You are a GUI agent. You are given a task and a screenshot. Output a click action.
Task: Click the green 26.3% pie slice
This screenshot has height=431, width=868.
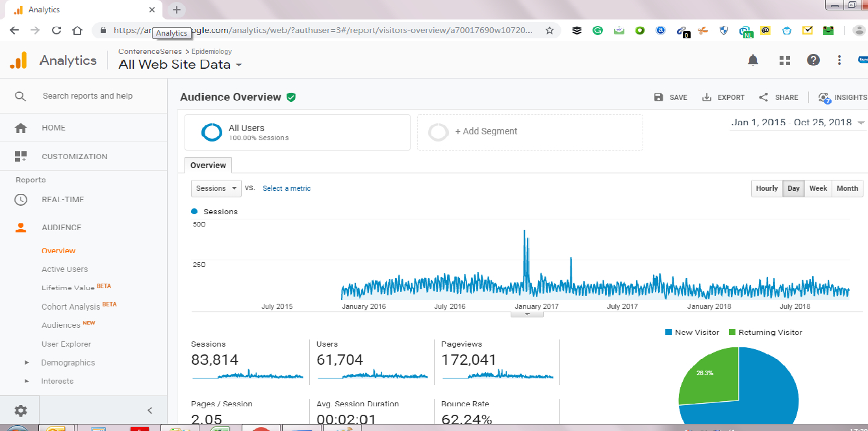pos(709,375)
